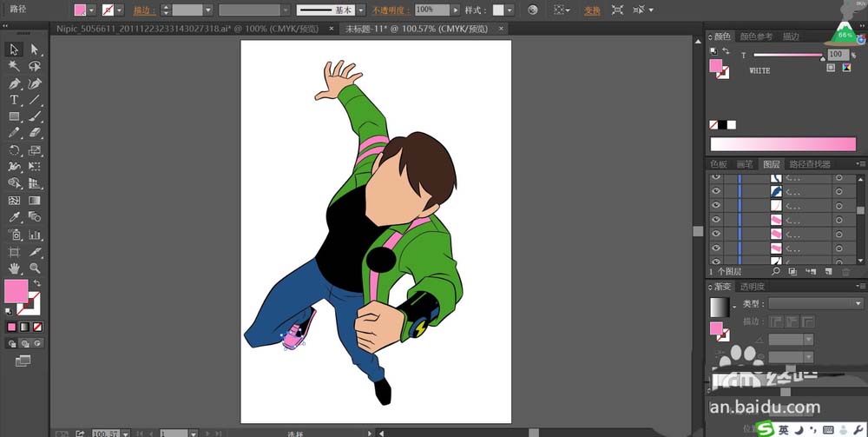Switch to 透明度 transparency tab
The height and width of the screenshot is (437, 868).
click(753, 287)
